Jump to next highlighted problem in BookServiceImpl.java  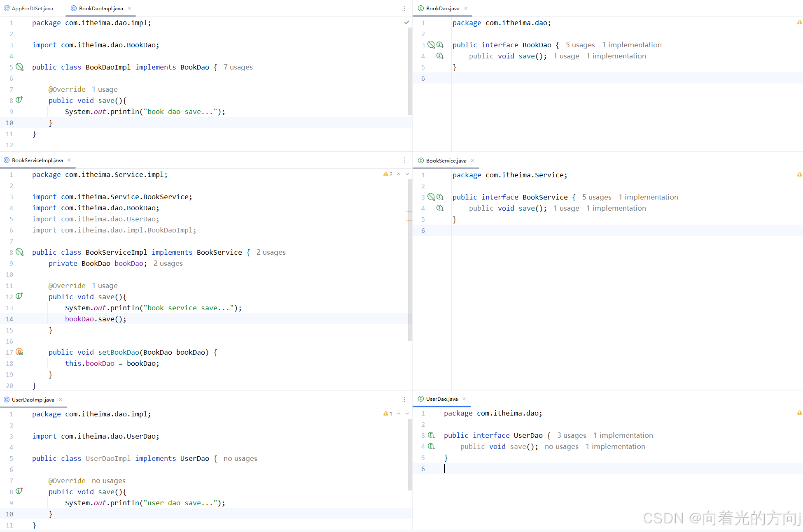407,174
